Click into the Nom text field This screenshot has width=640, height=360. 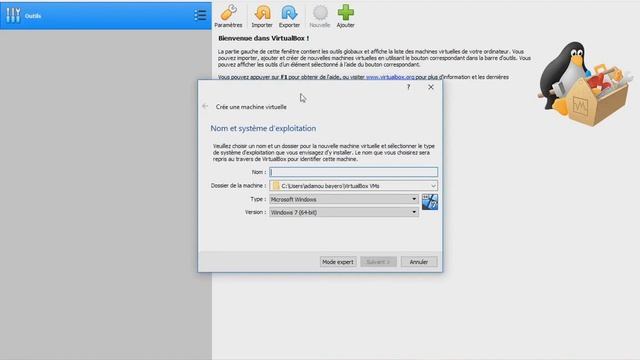tap(353, 172)
